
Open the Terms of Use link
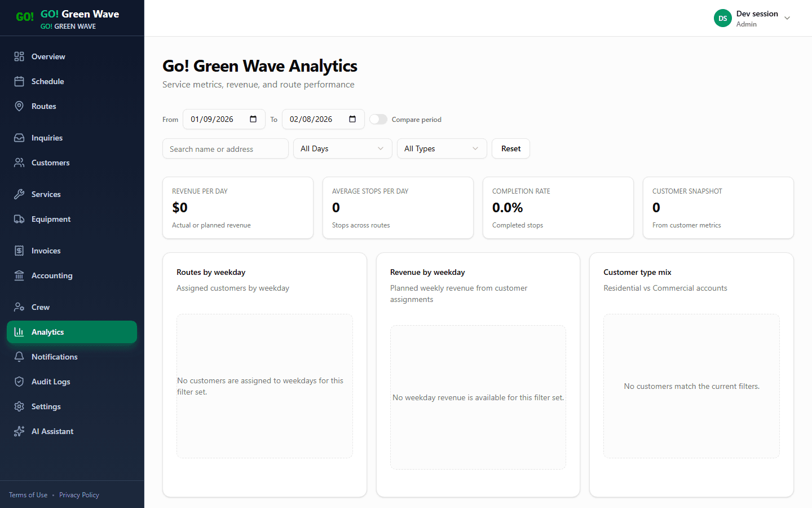[28, 494]
